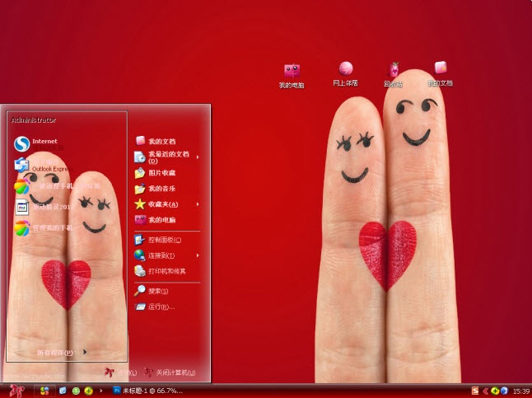
Task: Click the green round quick launch icon
Action: click(76, 391)
